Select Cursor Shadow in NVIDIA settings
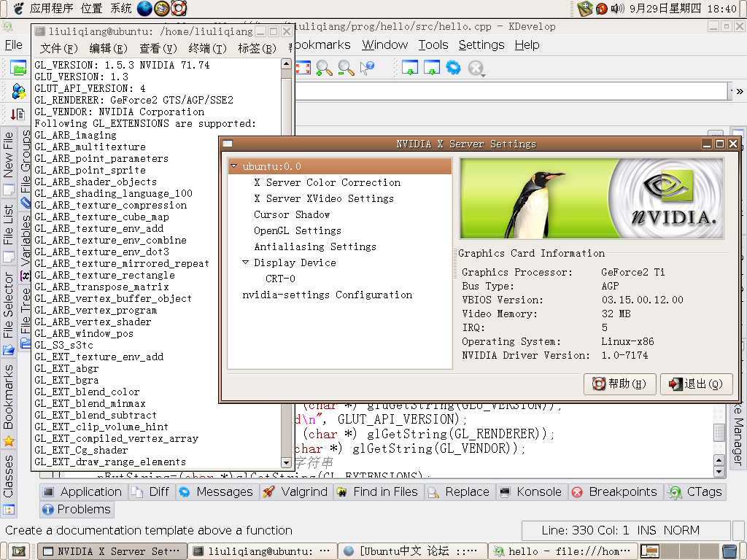 292,214
